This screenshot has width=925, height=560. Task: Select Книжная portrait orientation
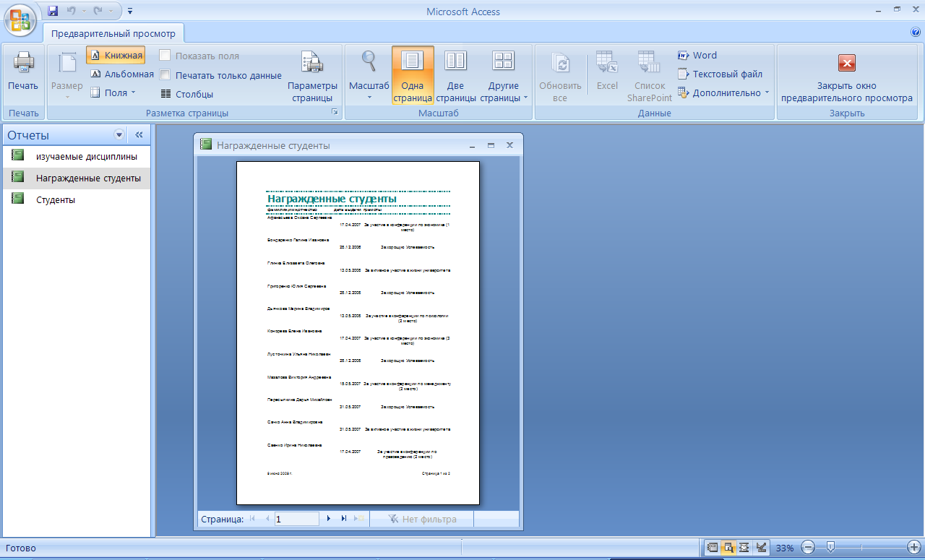116,55
